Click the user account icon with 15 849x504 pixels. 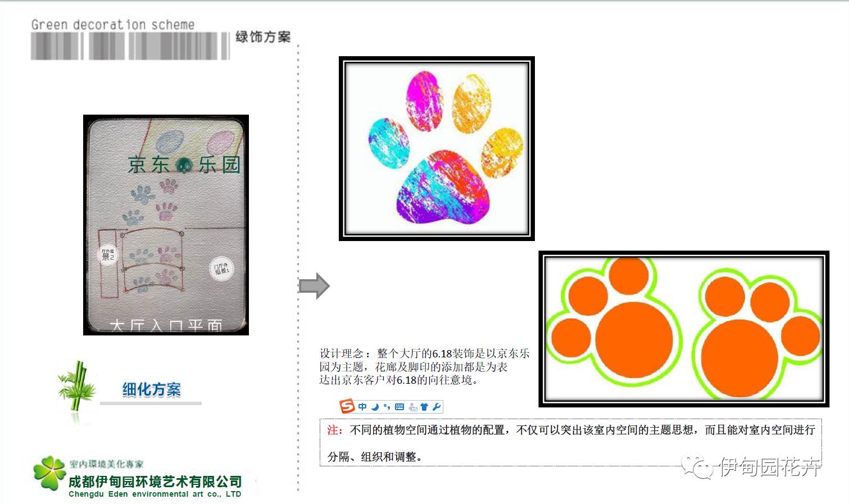413,407
